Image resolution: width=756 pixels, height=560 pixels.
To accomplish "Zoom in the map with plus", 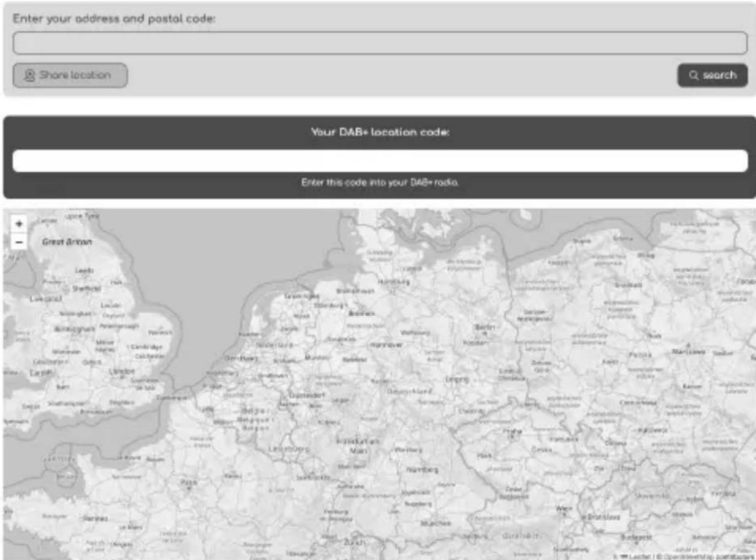I will pos(19,224).
